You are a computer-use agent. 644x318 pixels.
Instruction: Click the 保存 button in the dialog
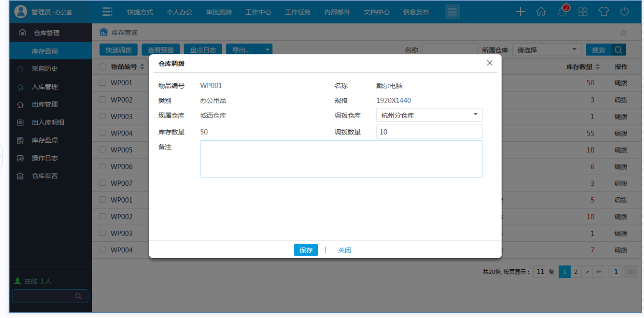[x=305, y=250]
